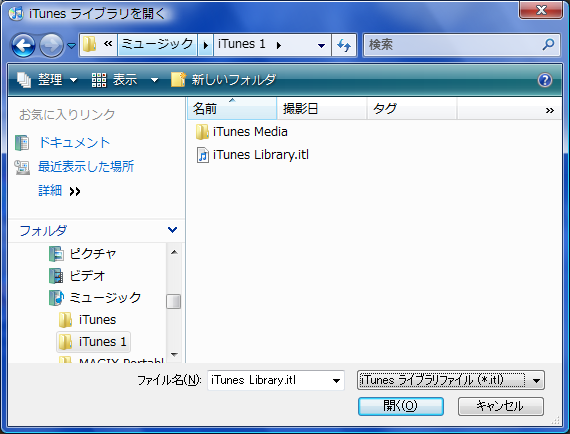The image size is (570, 434).
Task: Open the 表示 views menu
Action: point(125,80)
